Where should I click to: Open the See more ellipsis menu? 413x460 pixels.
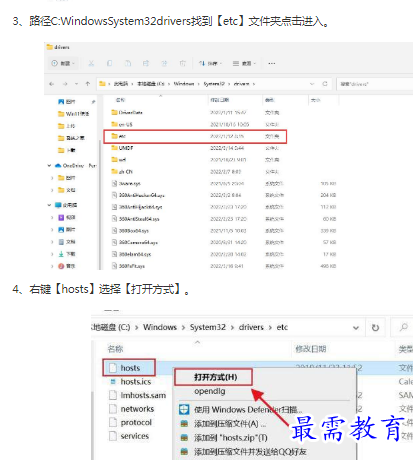[x=272, y=63]
